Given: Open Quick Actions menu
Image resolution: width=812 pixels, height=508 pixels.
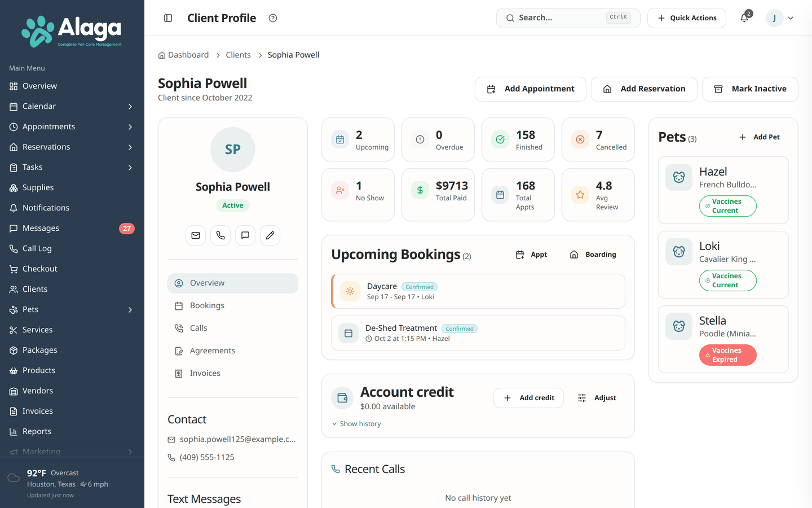Looking at the screenshot, I should [687, 18].
